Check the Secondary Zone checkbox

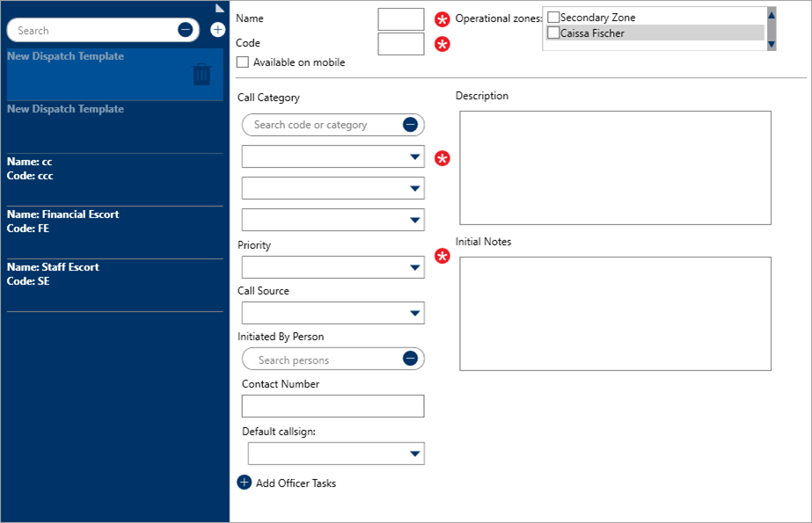(x=553, y=18)
